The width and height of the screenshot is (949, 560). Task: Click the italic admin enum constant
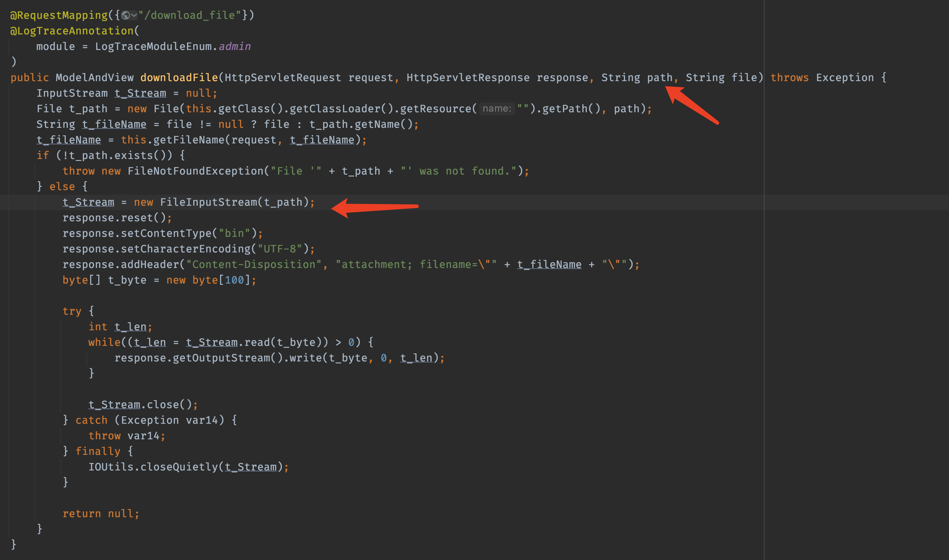click(x=234, y=46)
